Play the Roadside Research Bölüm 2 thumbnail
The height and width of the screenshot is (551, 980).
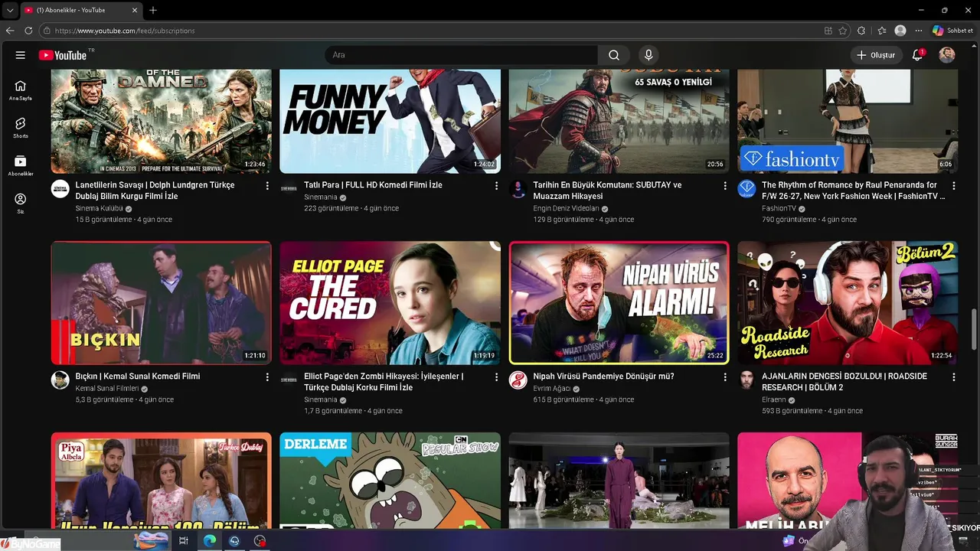pyautogui.click(x=848, y=303)
